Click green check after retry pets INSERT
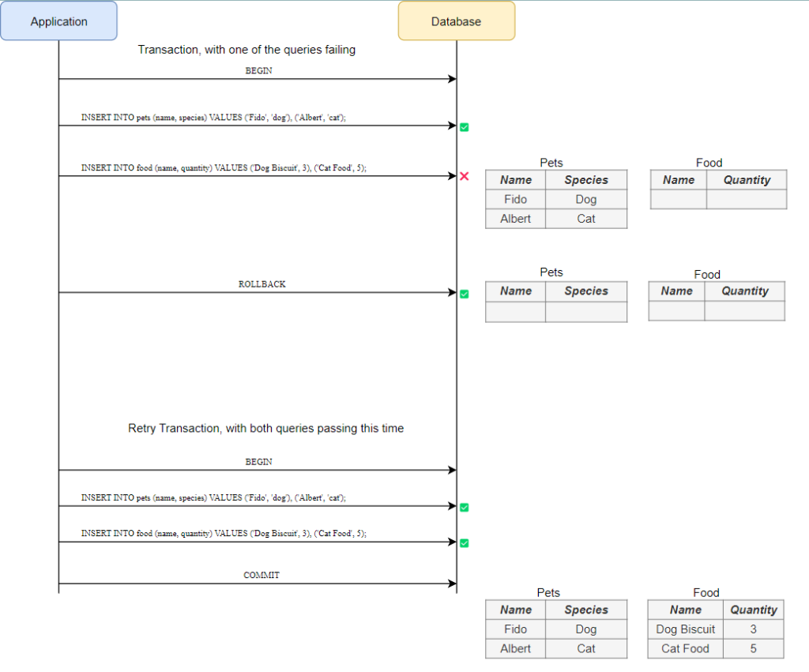 (465, 507)
